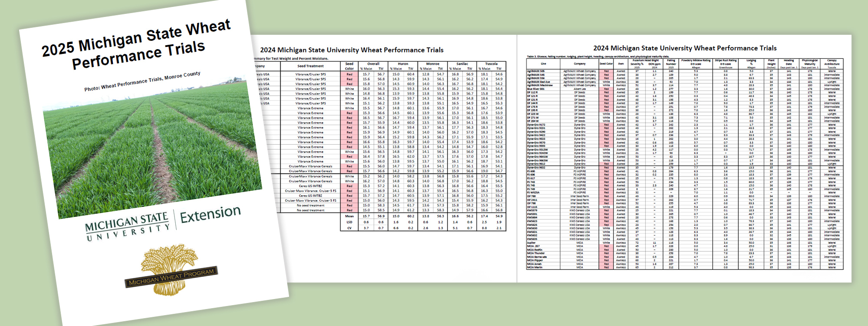Click the Huron column header
The height and width of the screenshot is (326, 868).
pyautogui.click(x=403, y=64)
